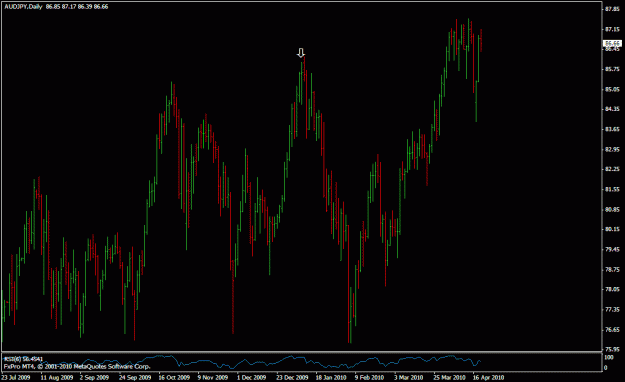Click the 79.45 price axis label

click(612, 250)
